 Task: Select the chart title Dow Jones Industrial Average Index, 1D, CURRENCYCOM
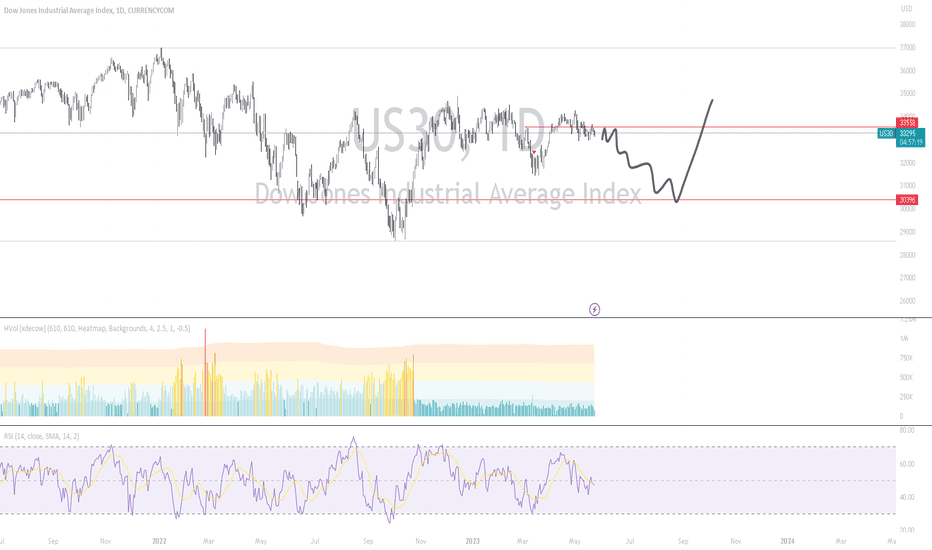[89, 10]
